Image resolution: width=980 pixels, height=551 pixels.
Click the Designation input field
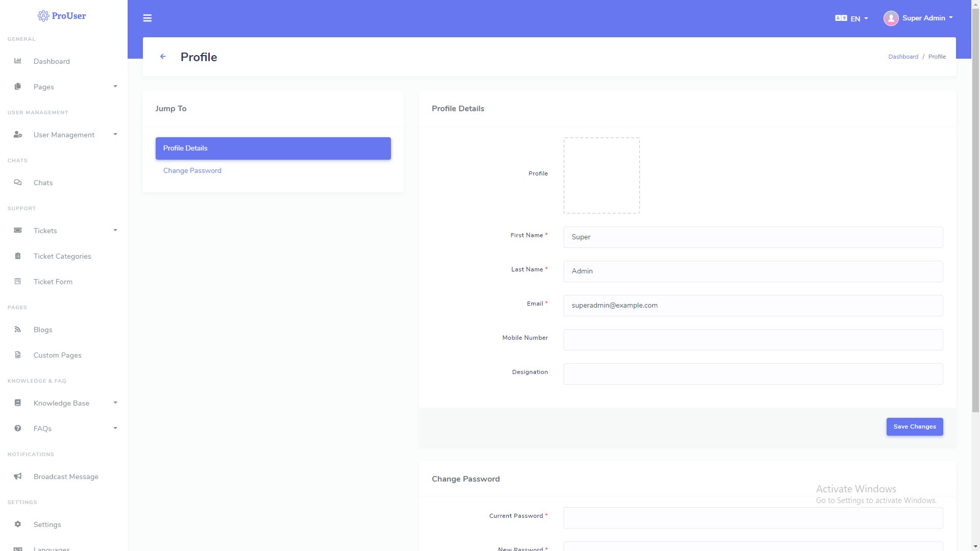click(x=753, y=374)
